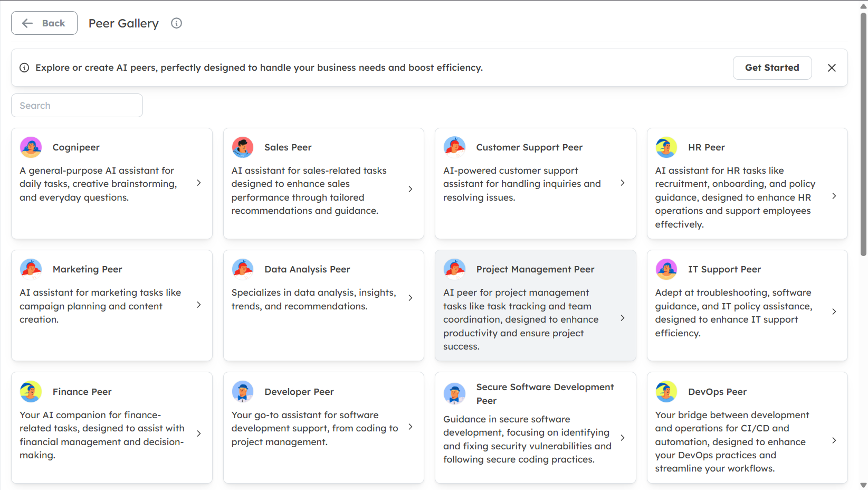
Task: Click the HR Peer avatar icon
Action: click(666, 147)
